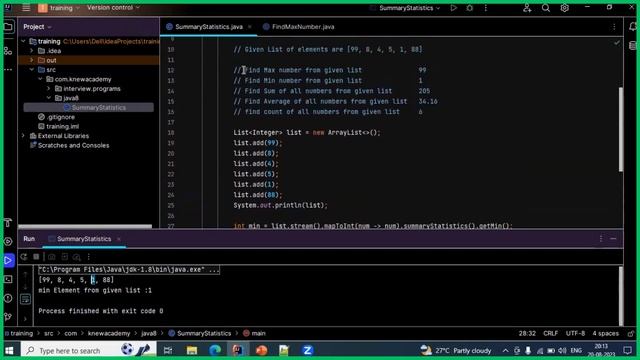Screen dimensions: 640x360
Task: Click the Stop process icon in Run panel
Action: tap(36, 257)
